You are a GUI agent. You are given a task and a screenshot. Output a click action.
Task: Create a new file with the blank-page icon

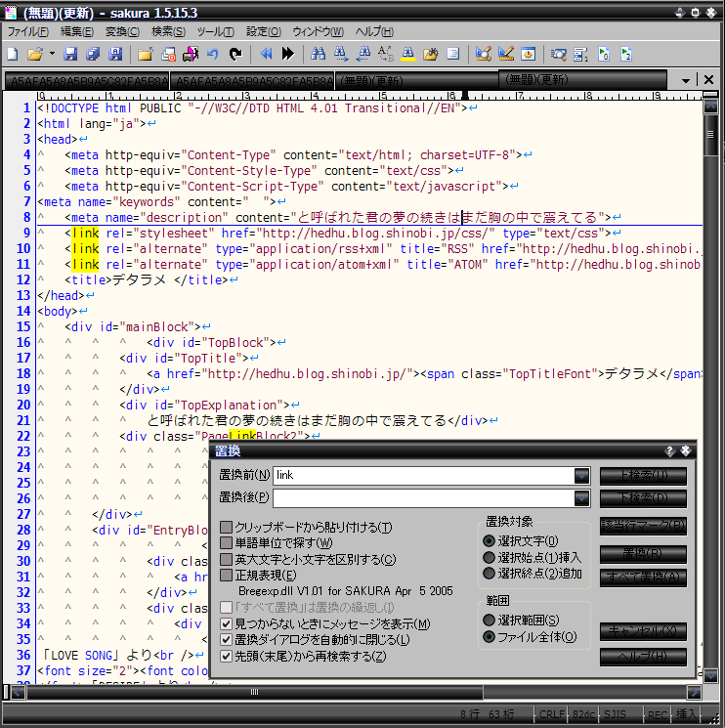13,55
